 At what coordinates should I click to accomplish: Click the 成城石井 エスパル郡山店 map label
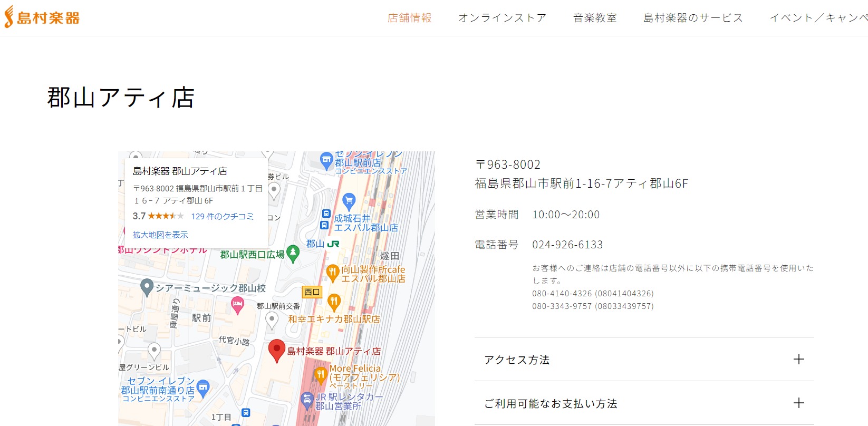(x=366, y=223)
